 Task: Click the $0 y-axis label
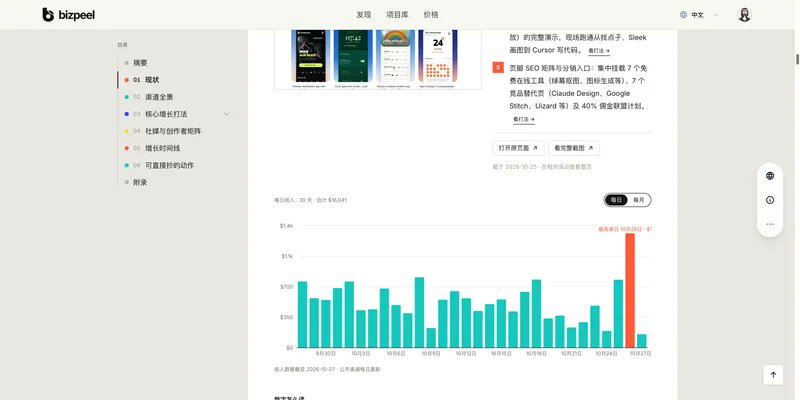[290, 348]
